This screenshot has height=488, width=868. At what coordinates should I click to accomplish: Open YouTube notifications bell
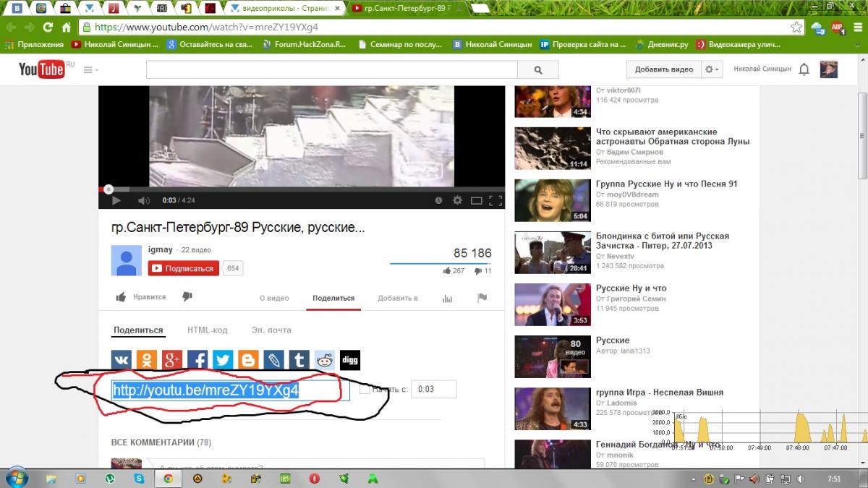[804, 69]
